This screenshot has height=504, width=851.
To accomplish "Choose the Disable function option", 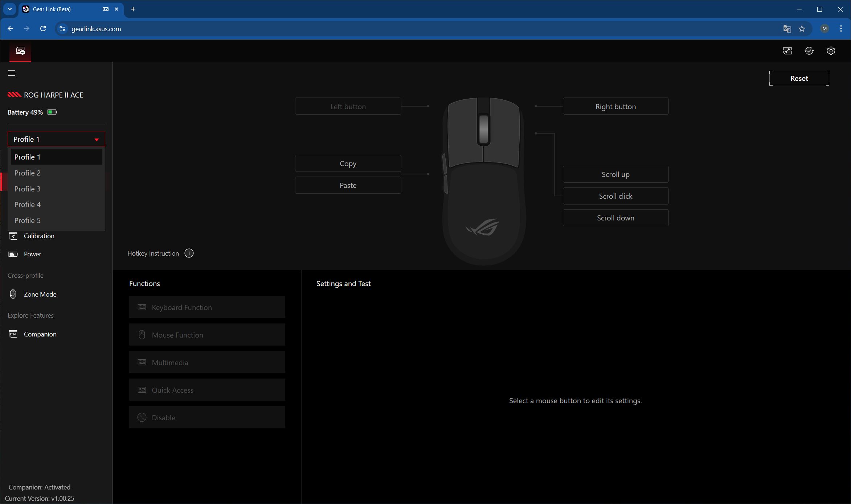I will click(207, 417).
